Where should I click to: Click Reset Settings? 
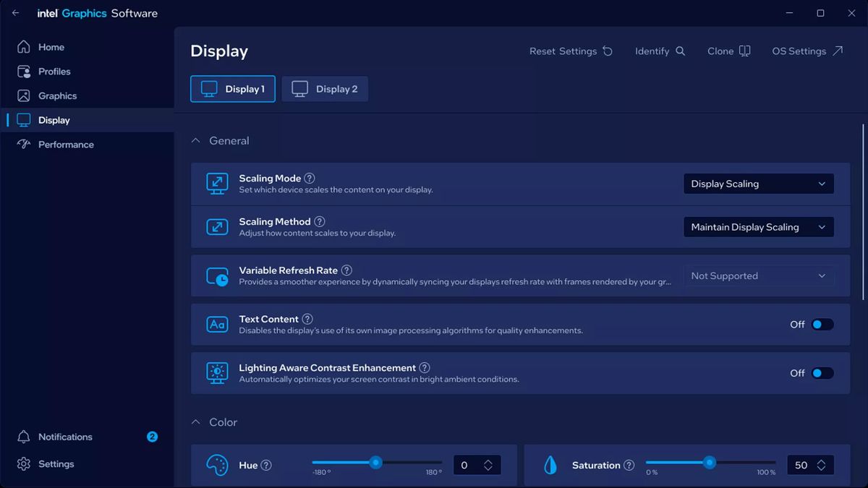(570, 51)
